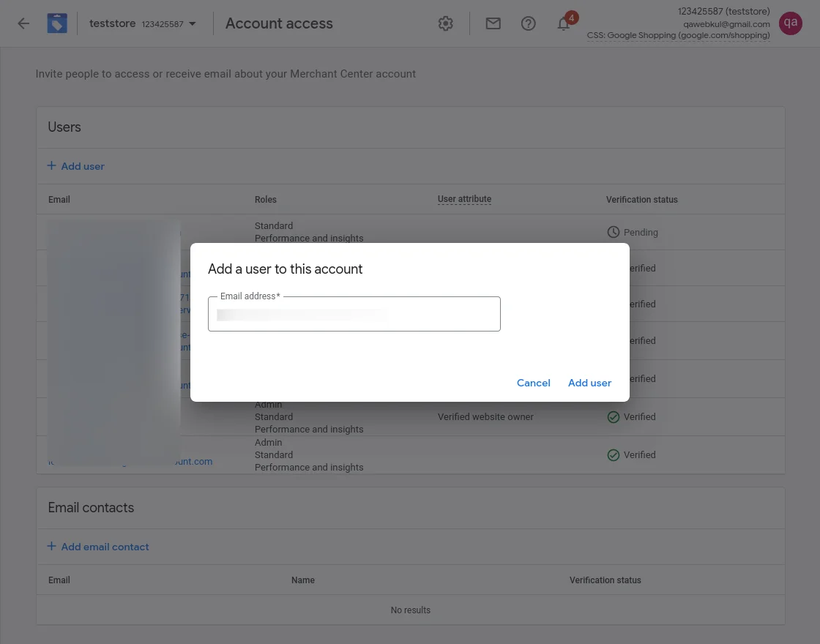Click the dialog title Add a user
820x644 pixels.
coord(285,269)
